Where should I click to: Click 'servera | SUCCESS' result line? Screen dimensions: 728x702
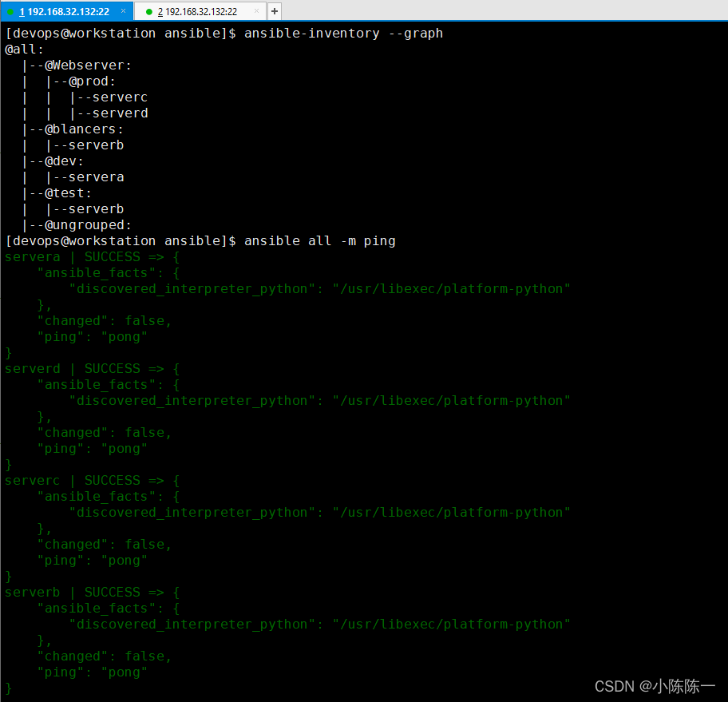tap(92, 257)
